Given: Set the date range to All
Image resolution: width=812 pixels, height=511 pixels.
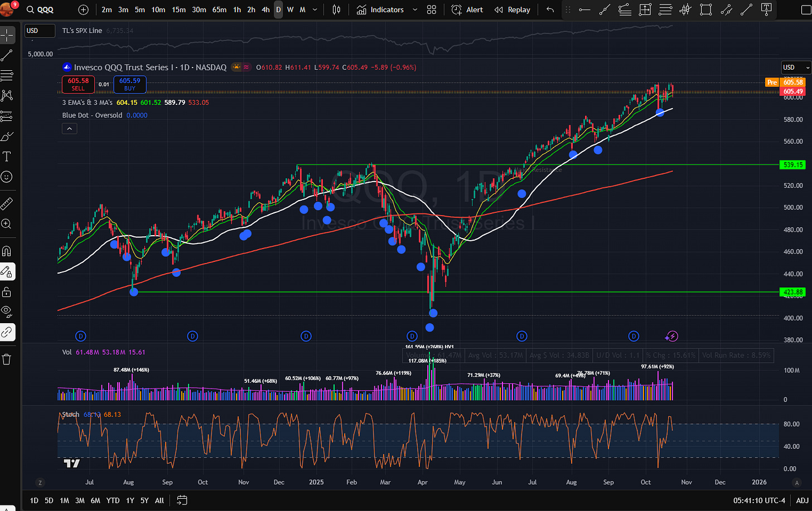Looking at the screenshot, I should [159, 500].
